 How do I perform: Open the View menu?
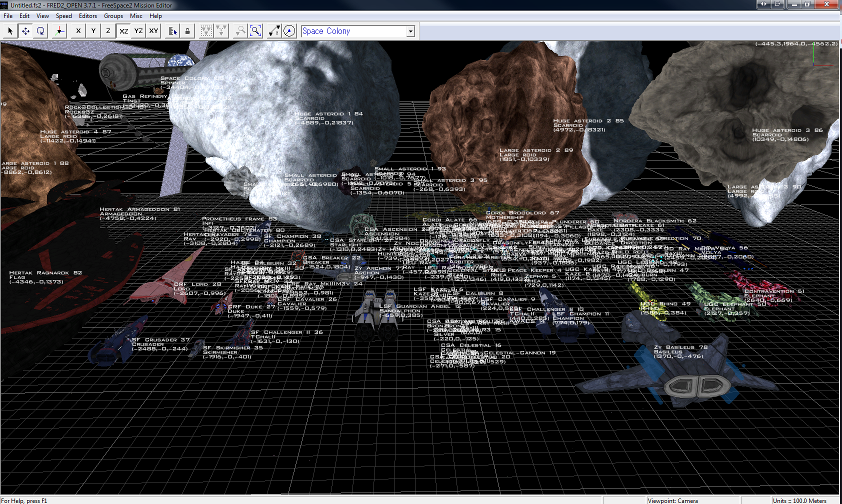tap(43, 16)
